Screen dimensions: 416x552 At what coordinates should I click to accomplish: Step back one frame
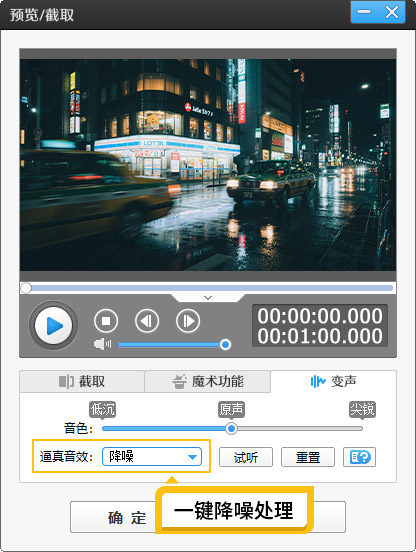point(147,321)
